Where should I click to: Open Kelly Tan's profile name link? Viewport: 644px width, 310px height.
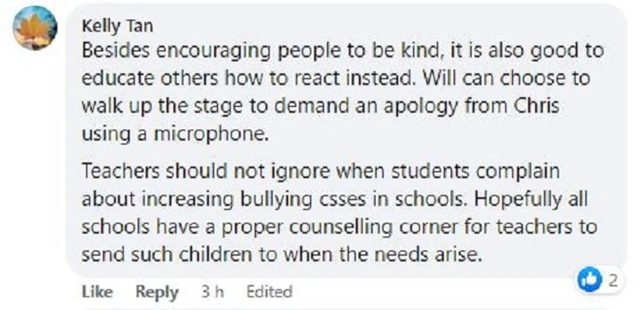tap(117, 25)
